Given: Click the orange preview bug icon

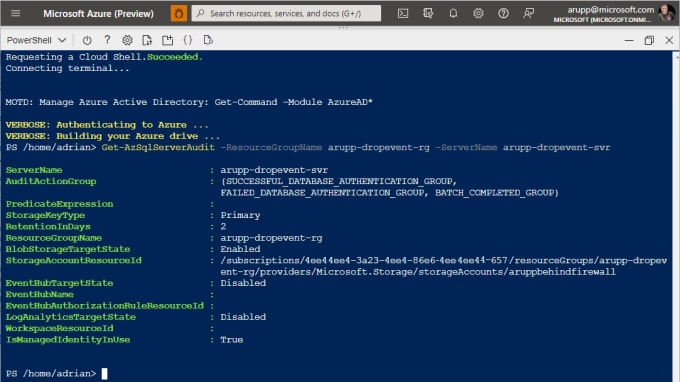Looking at the screenshot, I should tap(179, 13).
